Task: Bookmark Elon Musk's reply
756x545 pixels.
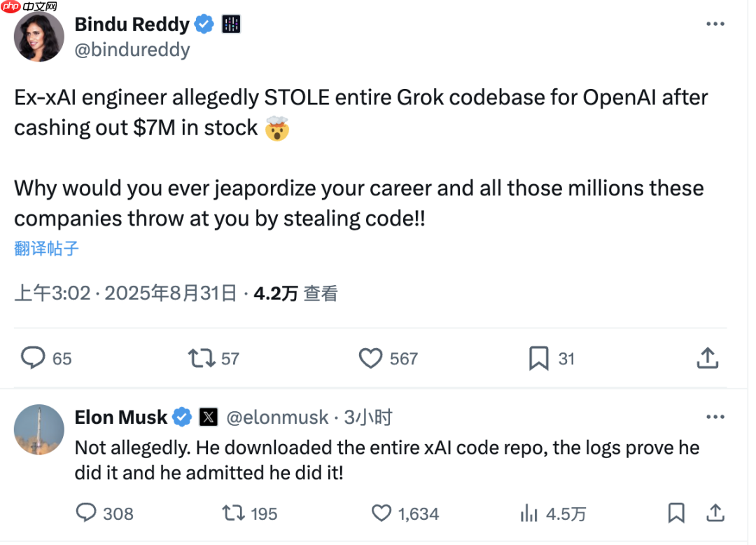Action: coord(676,513)
